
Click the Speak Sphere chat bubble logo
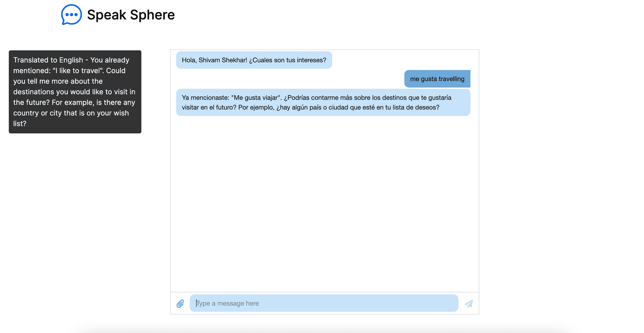point(71,14)
